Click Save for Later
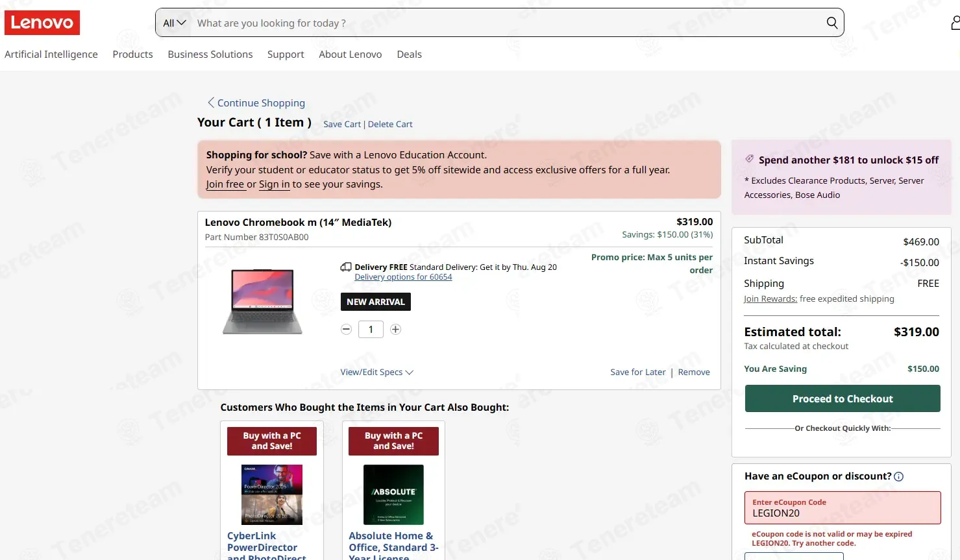Screen dimensions: 960x560 pyautogui.click(x=638, y=372)
